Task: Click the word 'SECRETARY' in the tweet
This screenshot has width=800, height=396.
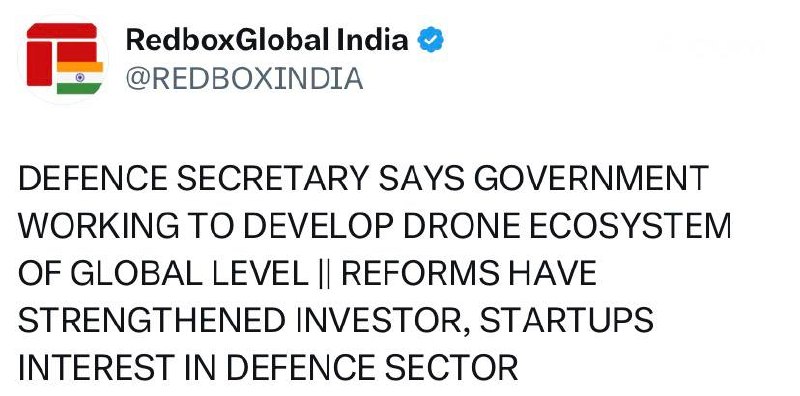Action: point(273,178)
